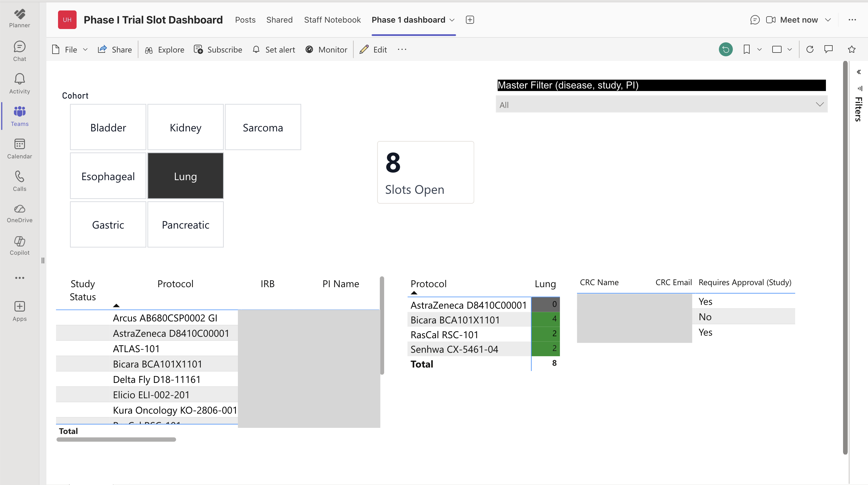Open more toolbar options ellipsis
The image size is (868, 485).
(402, 50)
